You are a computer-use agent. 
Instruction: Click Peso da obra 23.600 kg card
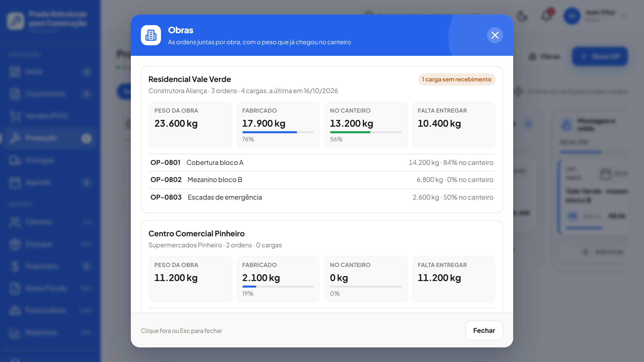pos(190,125)
